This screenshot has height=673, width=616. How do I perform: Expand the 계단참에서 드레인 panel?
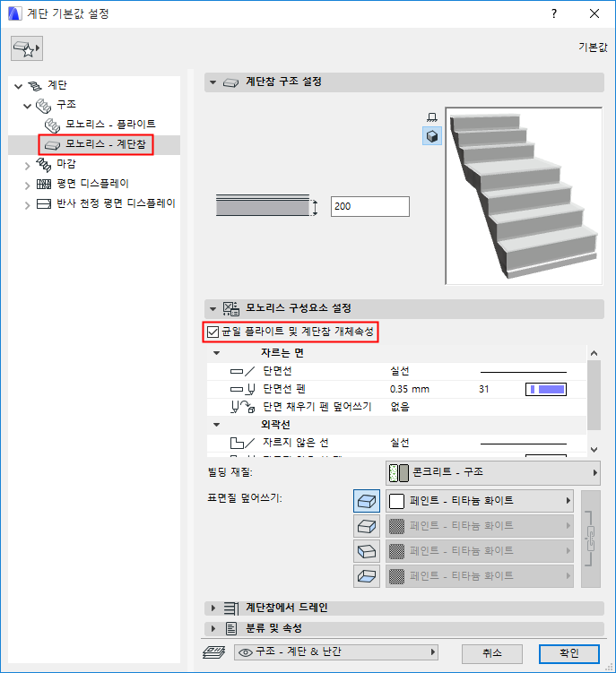(213, 608)
